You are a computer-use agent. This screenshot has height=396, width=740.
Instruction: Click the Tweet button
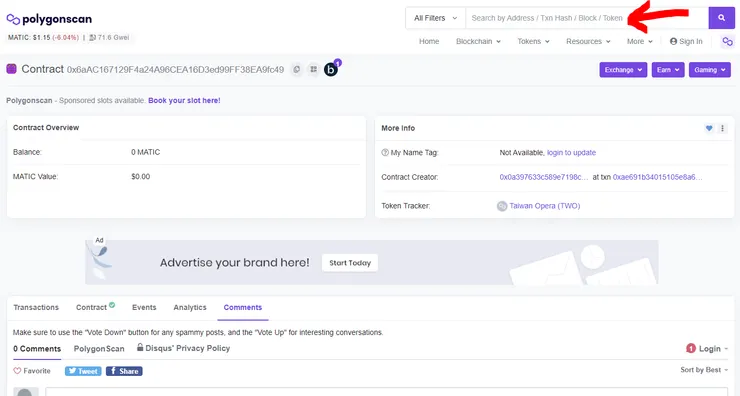click(x=83, y=371)
